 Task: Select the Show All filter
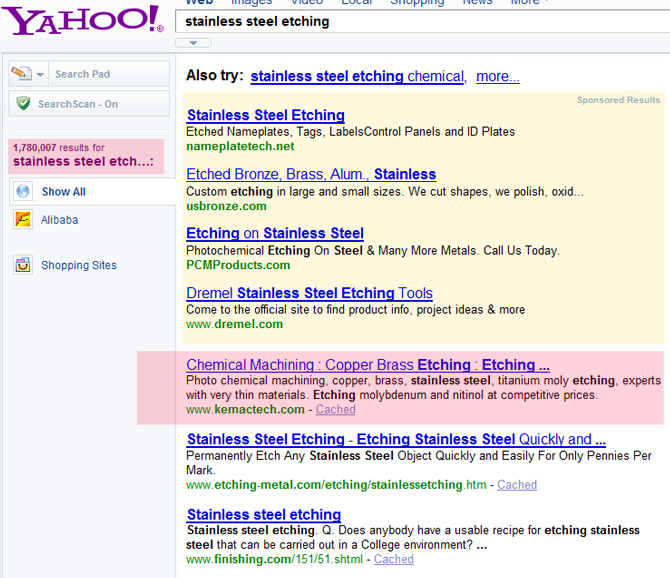63,192
